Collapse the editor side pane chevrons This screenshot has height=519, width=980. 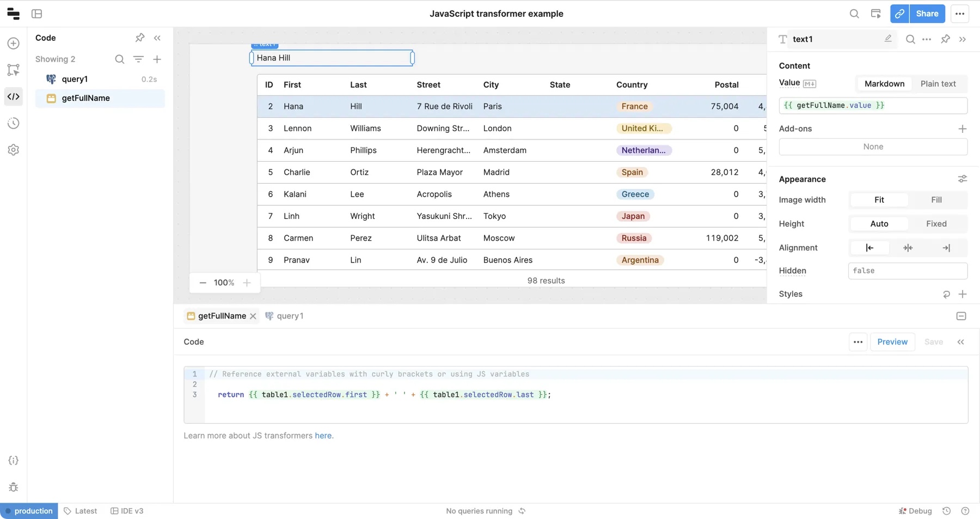coord(960,342)
